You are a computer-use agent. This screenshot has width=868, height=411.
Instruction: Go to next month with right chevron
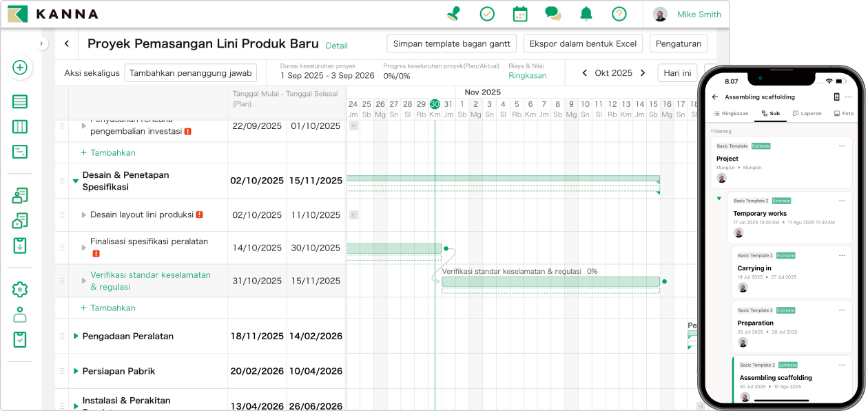click(643, 73)
